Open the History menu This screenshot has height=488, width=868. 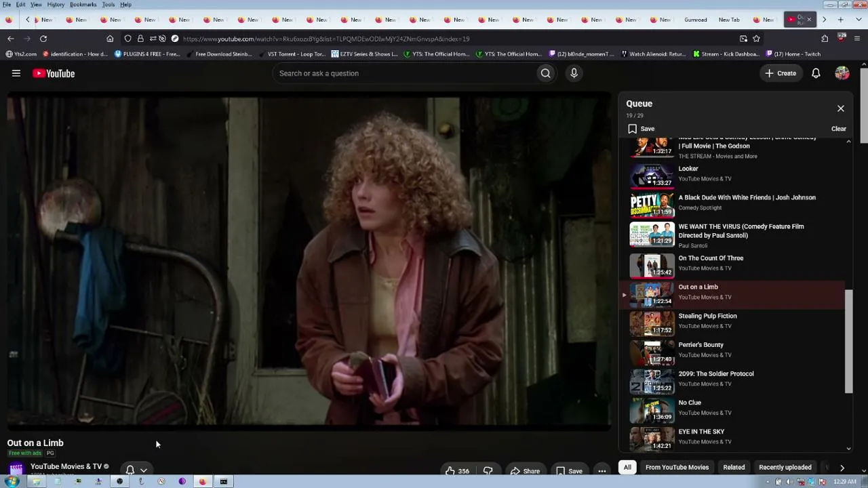[56, 5]
